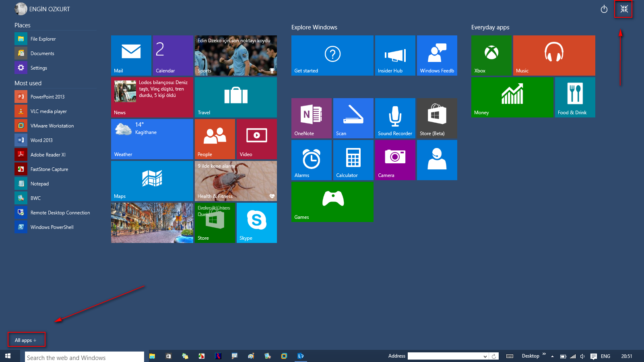The height and width of the screenshot is (362, 644).
Task: Open the blue headset contact support tile
Action: pos(437,160)
